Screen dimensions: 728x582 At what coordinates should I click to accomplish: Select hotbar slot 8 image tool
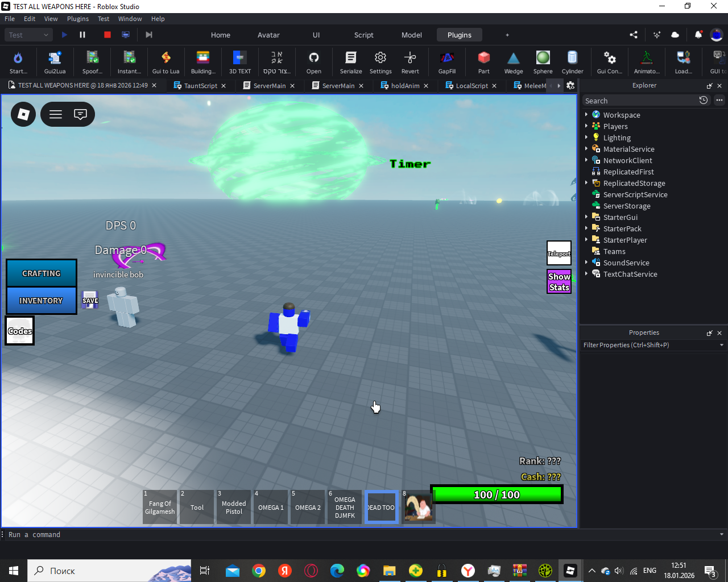419,507
